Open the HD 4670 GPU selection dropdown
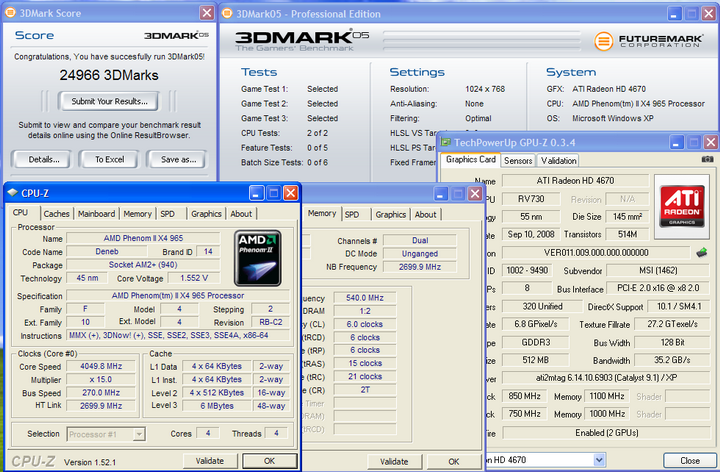The image size is (720, 472). 599,460
